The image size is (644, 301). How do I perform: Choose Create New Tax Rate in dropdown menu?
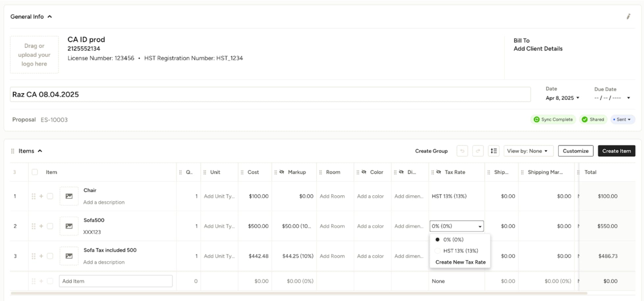pos(460,262)
